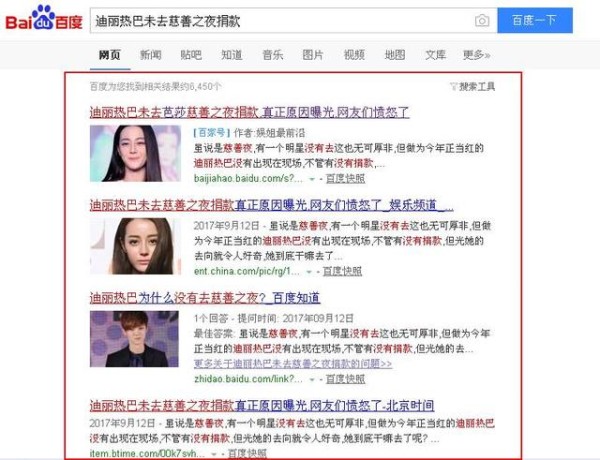Open the 百度知道 question result
This screenshot has width=600, height=460.
[205, 298]
